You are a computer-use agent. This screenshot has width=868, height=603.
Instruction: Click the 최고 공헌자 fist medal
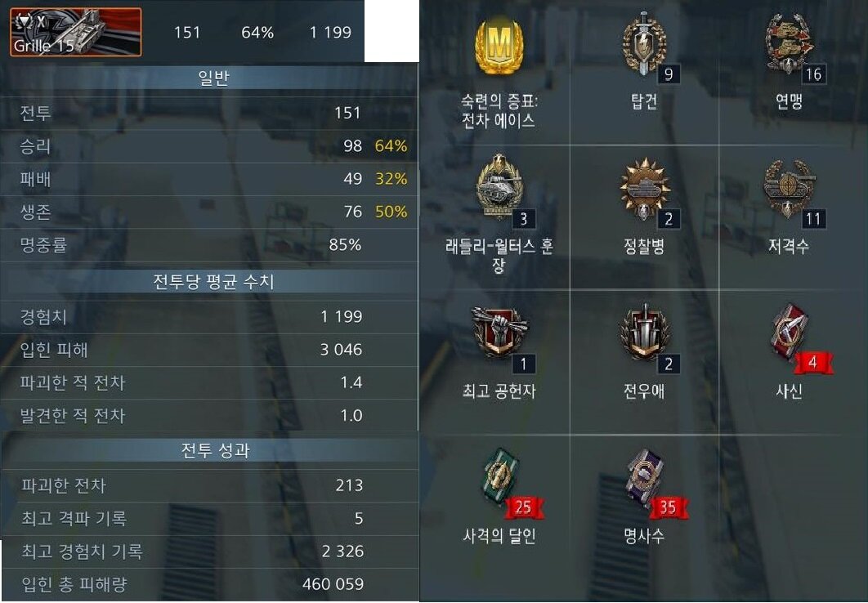click(499, 333)
